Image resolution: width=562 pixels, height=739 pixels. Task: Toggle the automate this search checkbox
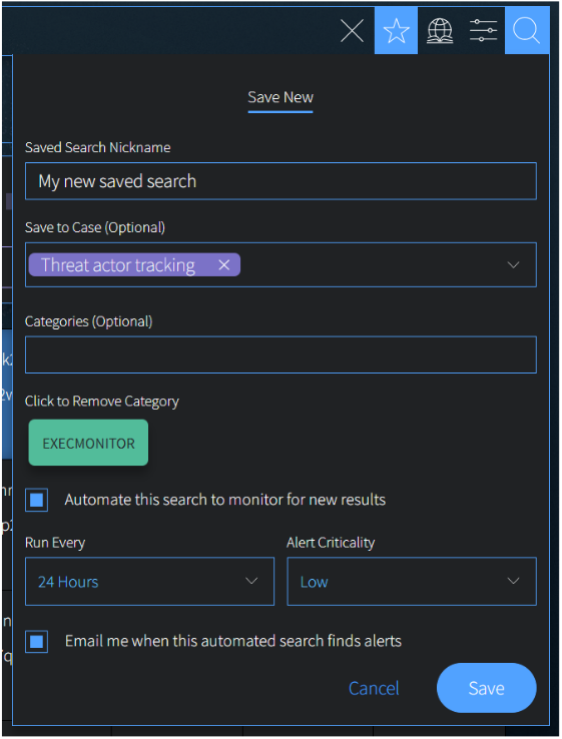tap(36, 500)
